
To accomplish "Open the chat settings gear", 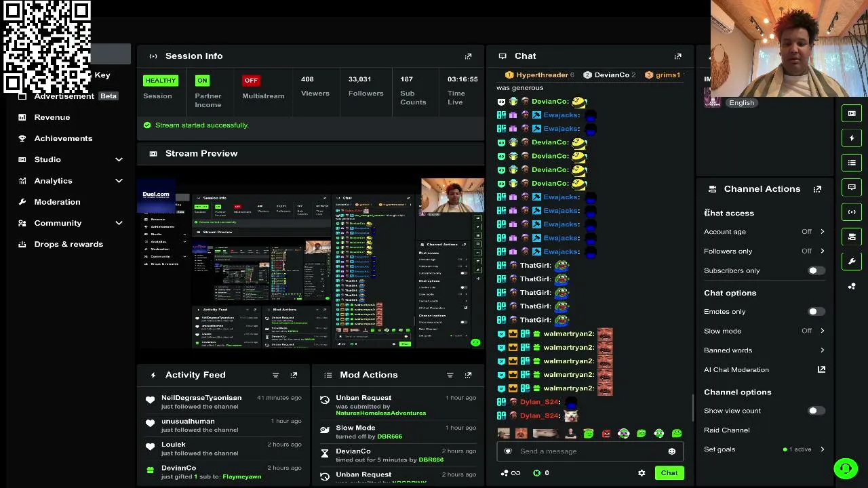I will point(642,473).
